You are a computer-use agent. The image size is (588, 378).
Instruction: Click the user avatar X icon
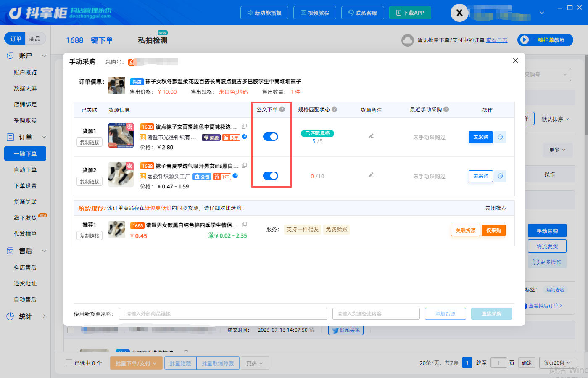[459, 13]
